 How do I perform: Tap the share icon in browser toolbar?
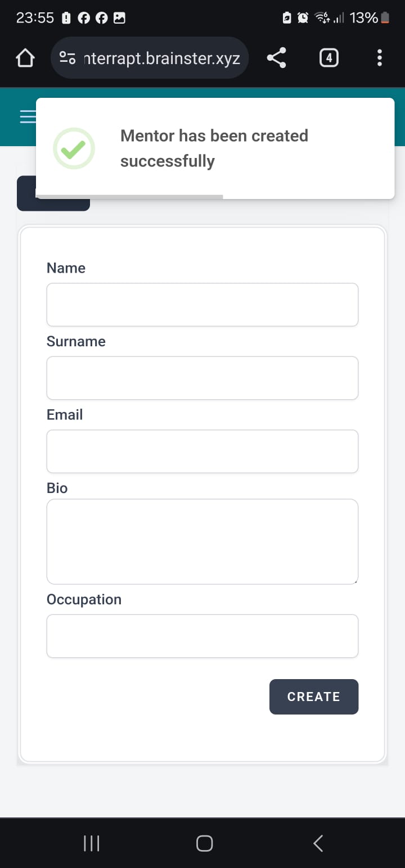[x=276, y=58]
